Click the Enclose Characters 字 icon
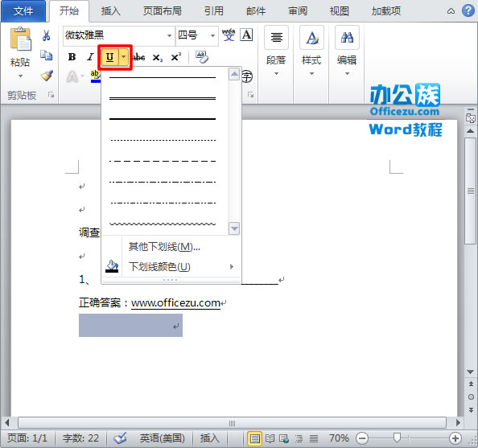 [247, 76]
